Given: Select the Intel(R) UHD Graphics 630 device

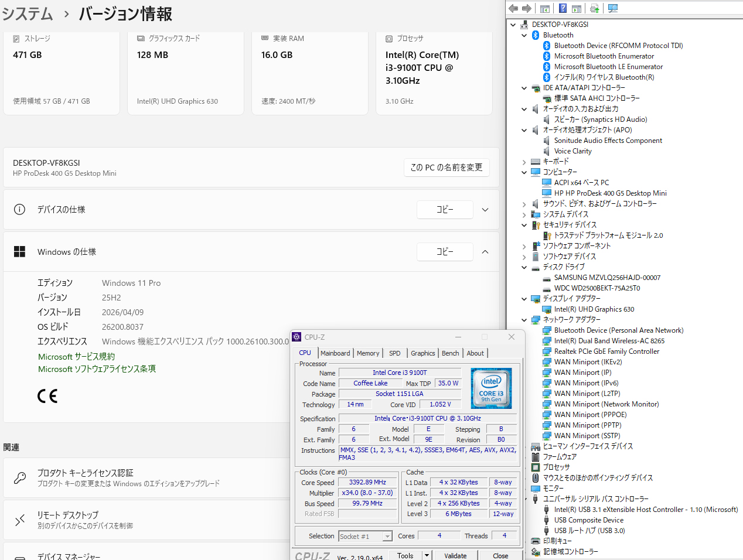Looking at the screenshot, I should coord(594,309).
